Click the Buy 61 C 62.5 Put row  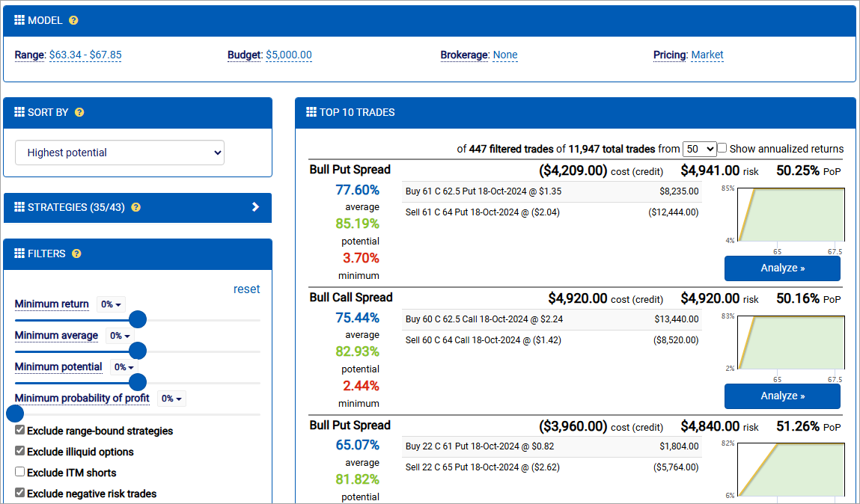click(x=552, y=191)
